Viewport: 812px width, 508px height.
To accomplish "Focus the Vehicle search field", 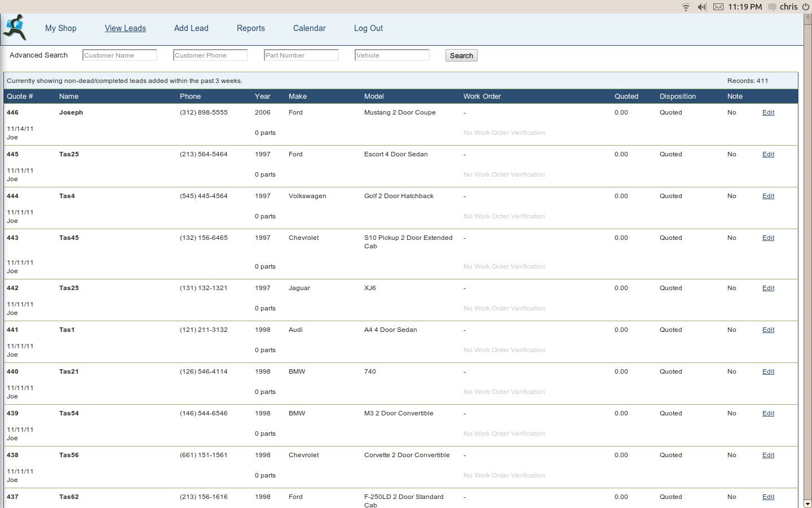I will click(392, 55).
